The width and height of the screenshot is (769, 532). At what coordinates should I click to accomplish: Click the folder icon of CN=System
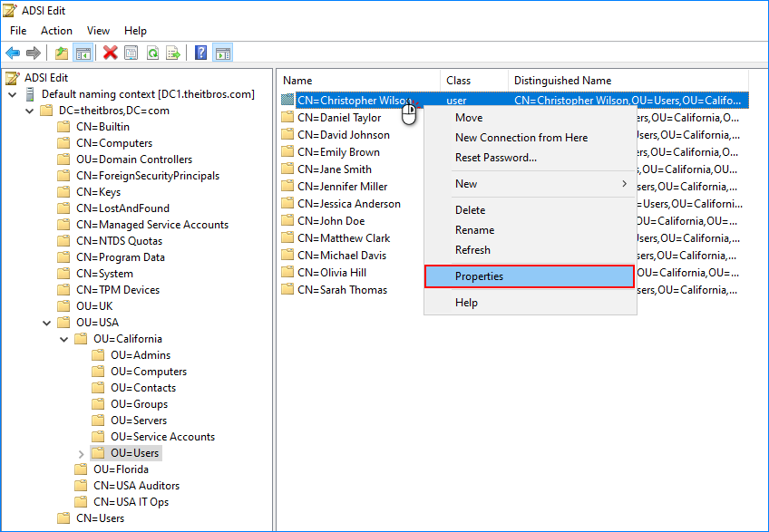[x=63, y=274]
